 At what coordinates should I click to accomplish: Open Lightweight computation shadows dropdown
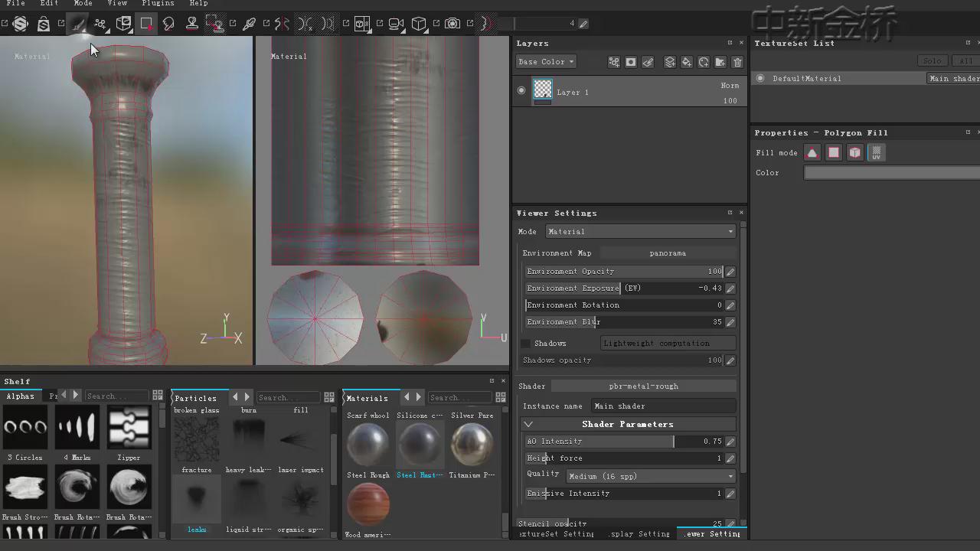668,344
